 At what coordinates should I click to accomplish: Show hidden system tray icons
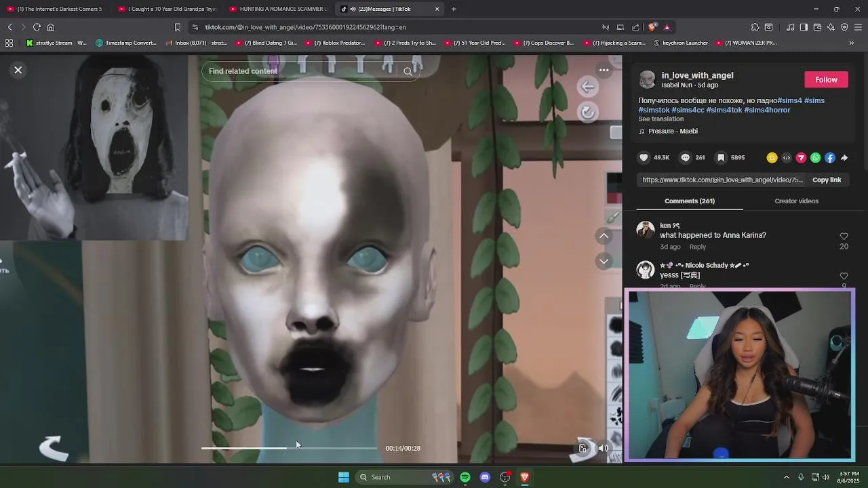click(787, 477)
